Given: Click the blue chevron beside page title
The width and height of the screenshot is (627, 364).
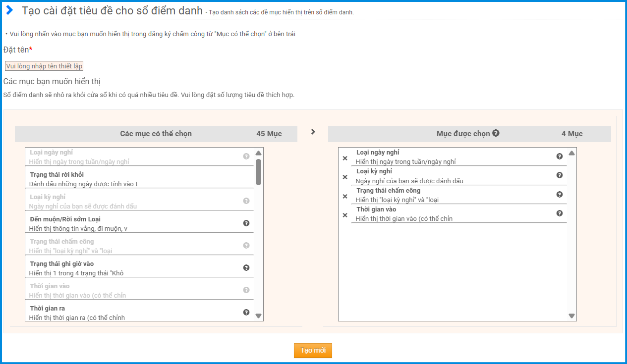Looking at the screenshot, I should (x=10, y=10).
